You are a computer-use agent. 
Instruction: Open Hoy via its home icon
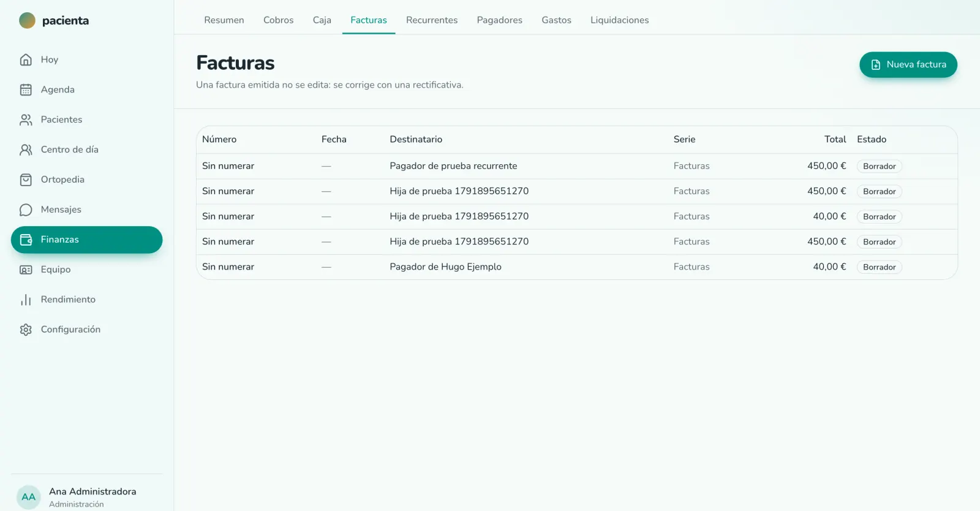click(26, 59)
